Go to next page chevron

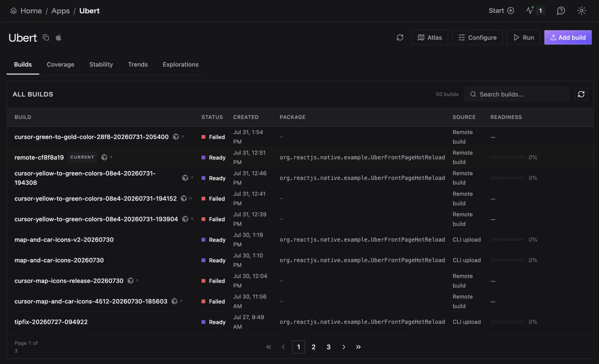pos(343,347)
